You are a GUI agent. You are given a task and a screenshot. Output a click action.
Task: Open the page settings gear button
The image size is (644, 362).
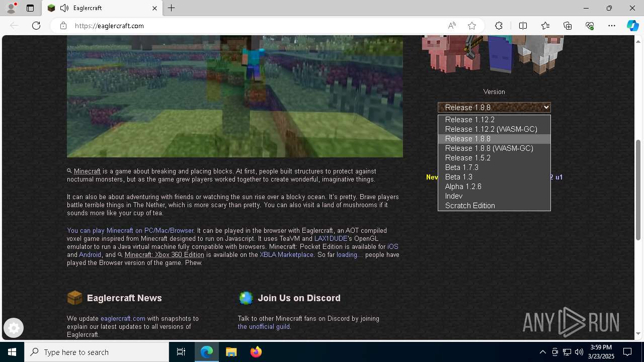coord(14,328)
